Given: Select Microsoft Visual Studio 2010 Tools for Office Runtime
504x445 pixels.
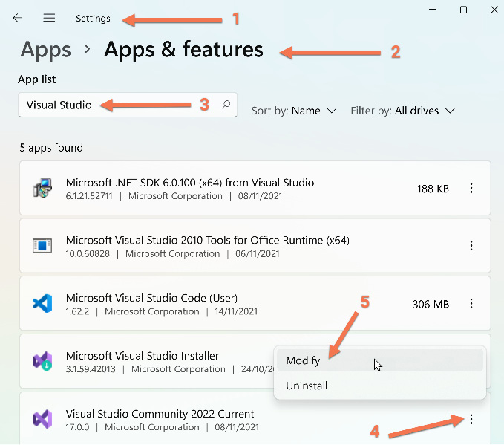Looking at the screenshot, I should click(255, 246).
